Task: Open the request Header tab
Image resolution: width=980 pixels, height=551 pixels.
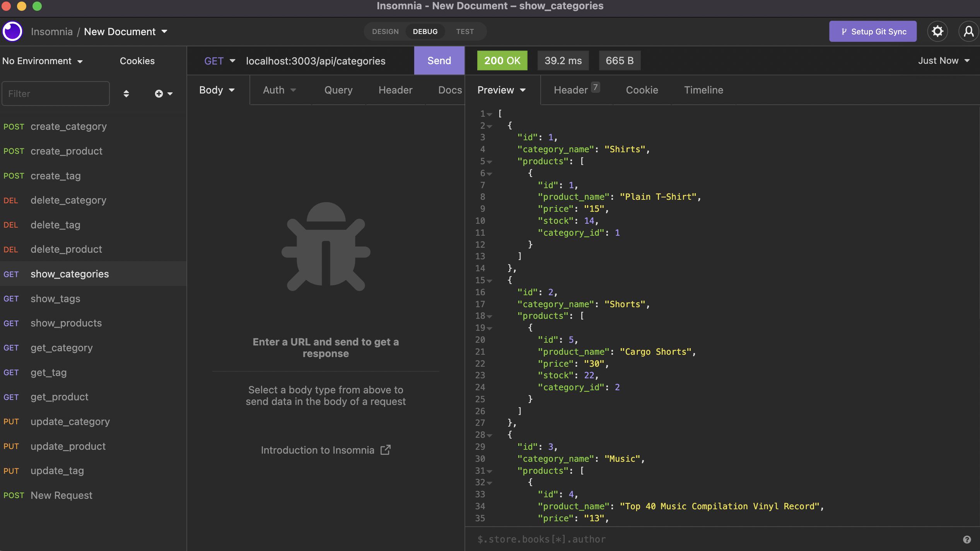Action: [395, 90]
